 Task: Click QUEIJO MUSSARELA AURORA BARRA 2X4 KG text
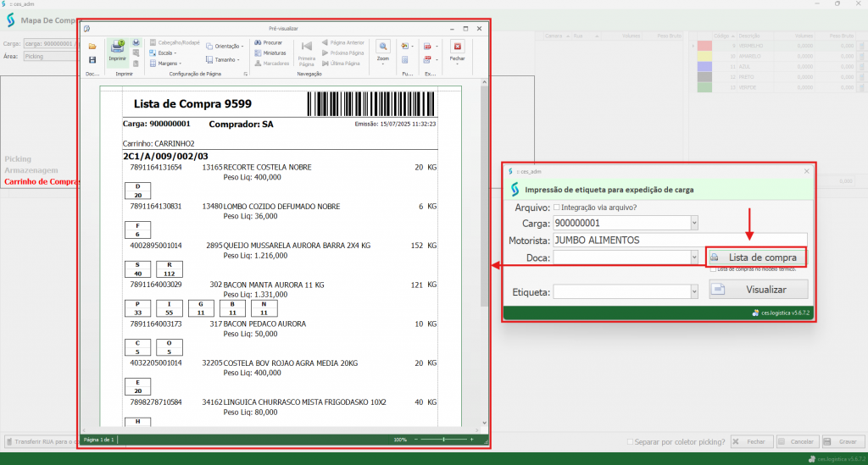[297, 245]
